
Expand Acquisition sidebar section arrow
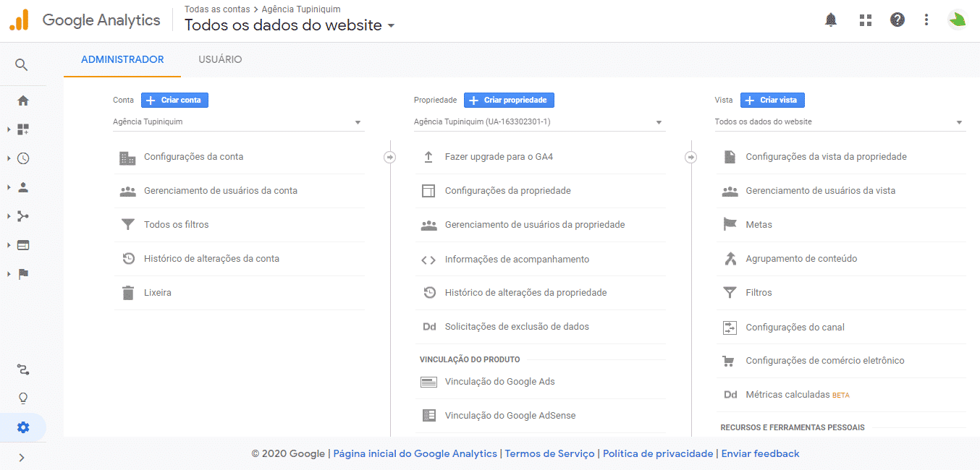point(9,216)
